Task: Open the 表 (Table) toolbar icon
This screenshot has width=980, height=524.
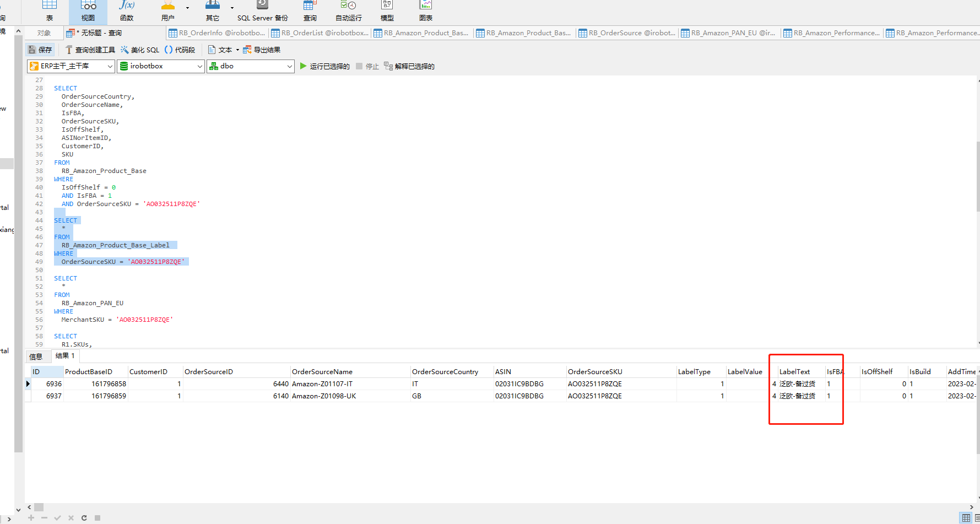Action: 50,11
